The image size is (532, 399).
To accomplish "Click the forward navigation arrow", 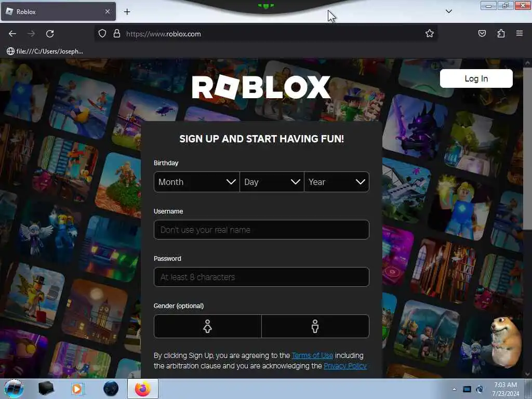I will click(31, 34).
